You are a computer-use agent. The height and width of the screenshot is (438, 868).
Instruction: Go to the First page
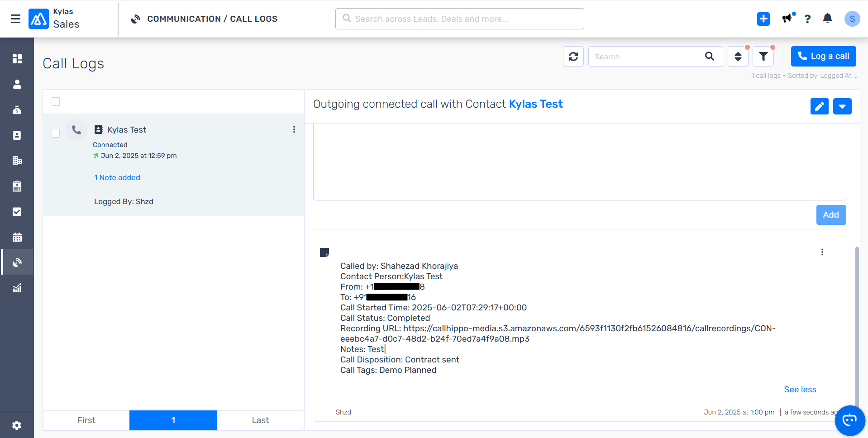point(86,420)
